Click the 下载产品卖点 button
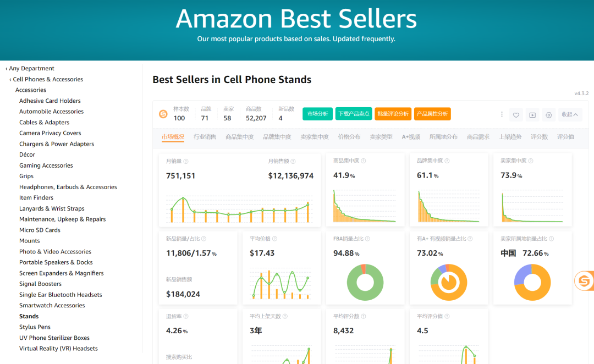The height and width of the screenshot is (364, 594). pos(354,114)
